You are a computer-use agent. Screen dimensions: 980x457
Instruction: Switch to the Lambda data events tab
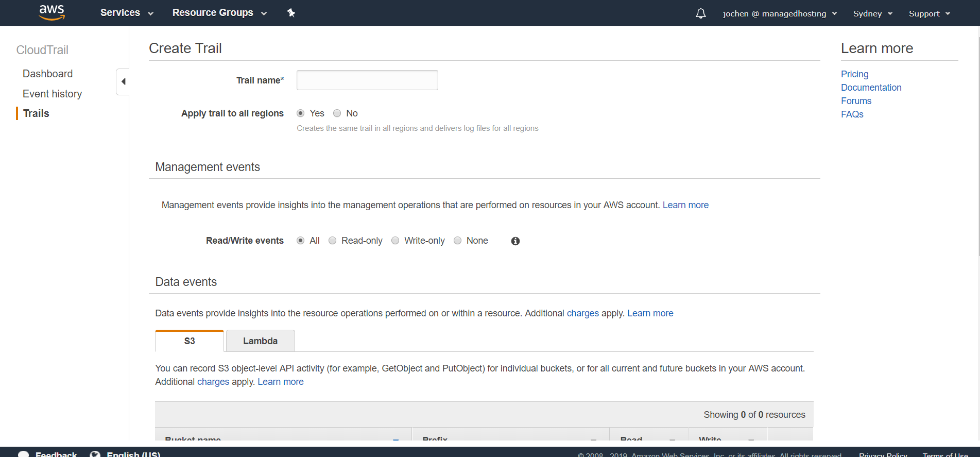click(261, 341)
